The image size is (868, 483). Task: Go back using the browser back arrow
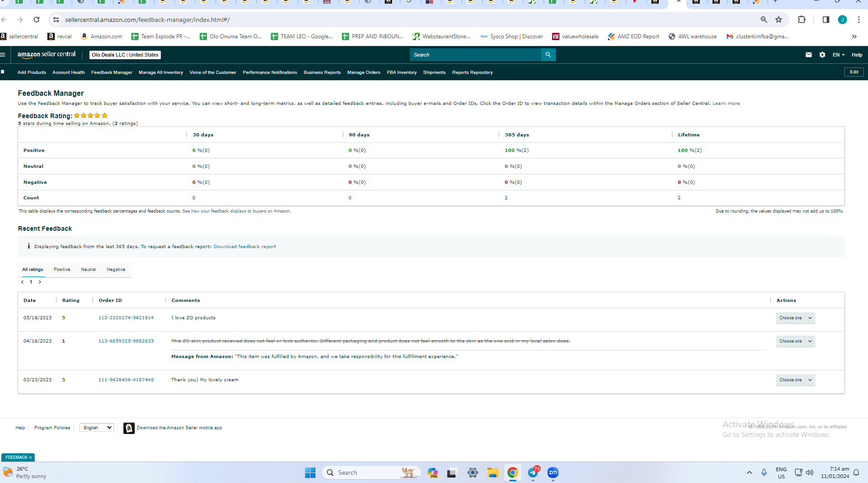point(4,20)
